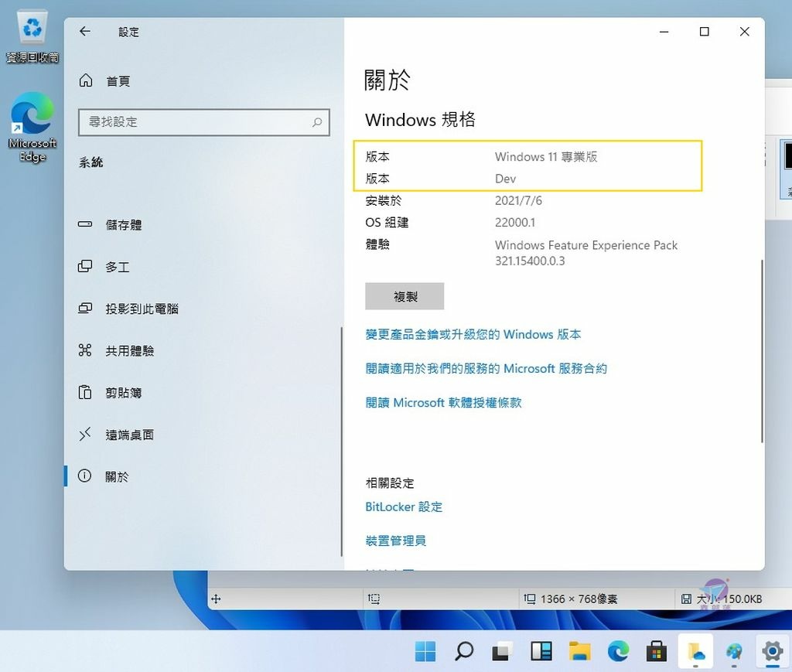This screenshot has height=672, width=792.
Task: Launch Microsoft Edge from the taskbar
Action: (618, 651)
